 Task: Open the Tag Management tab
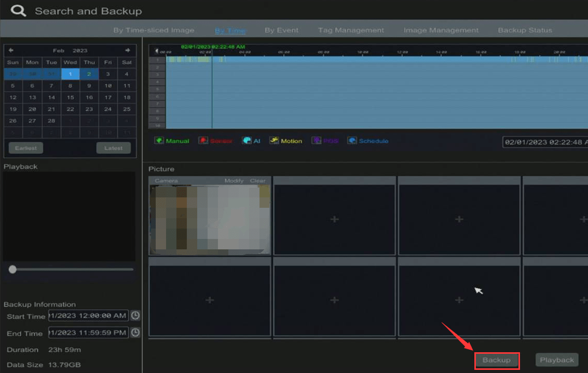coord(351,30)
